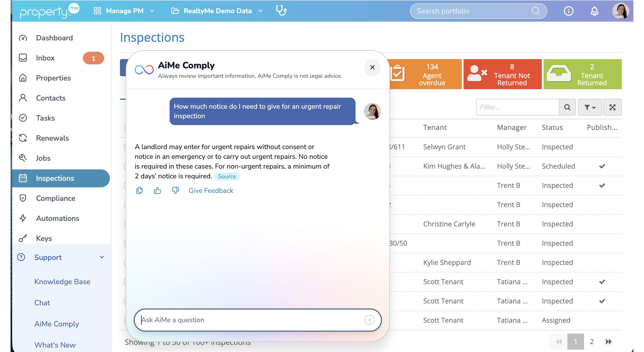The image size is (644, 352).
Task: Click tenant Kim Hughes & Ala... in table
Action: click(x=454, y=166)
